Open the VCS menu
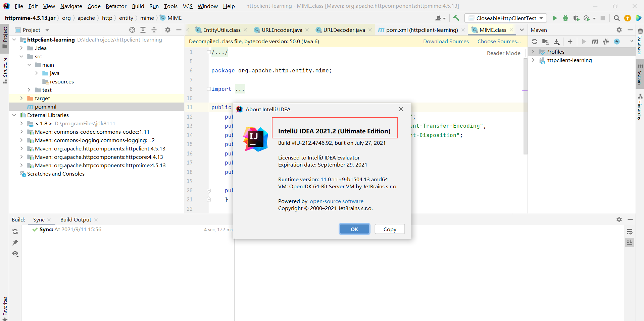Screen dimensions: 644x321 pos(188,6)
